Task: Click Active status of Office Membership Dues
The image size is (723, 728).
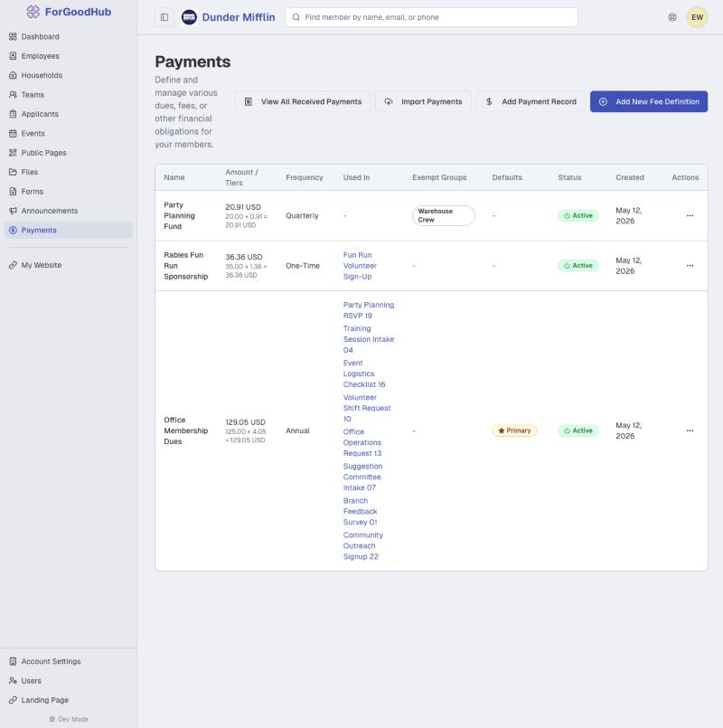Action: coord(577,430)
